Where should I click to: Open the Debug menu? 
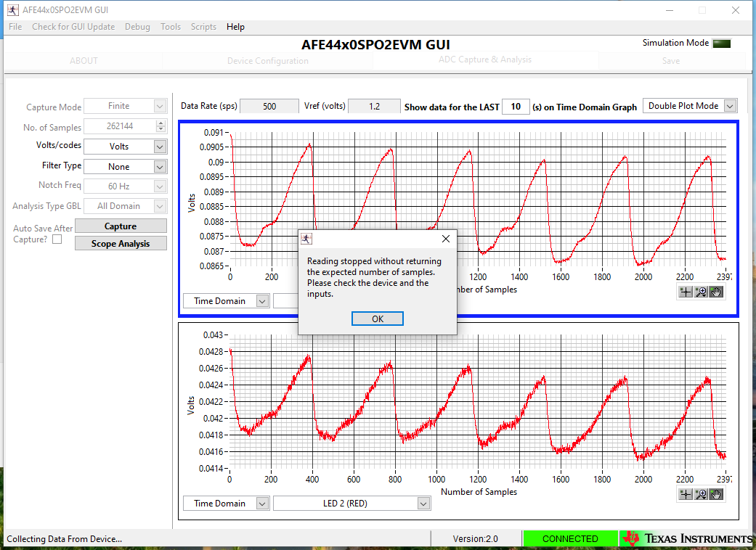[137, 27]
